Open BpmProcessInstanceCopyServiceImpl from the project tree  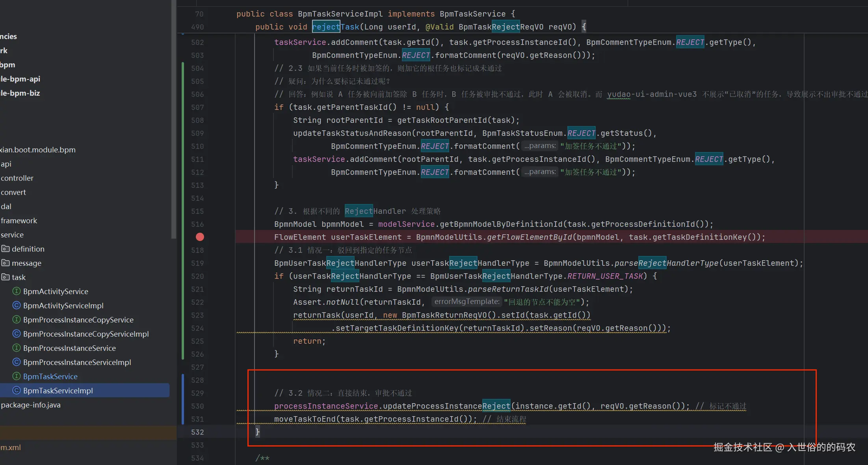click(86, 334)
